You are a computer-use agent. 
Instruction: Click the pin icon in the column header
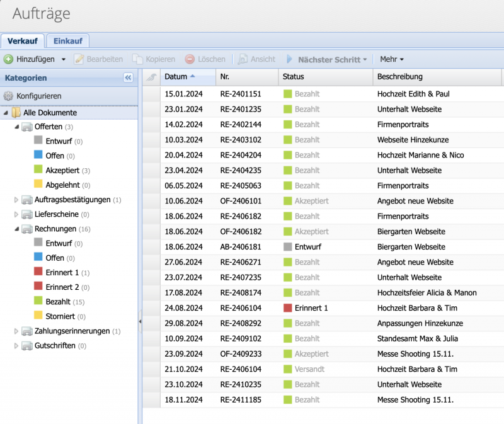click(x=151, y=77)
